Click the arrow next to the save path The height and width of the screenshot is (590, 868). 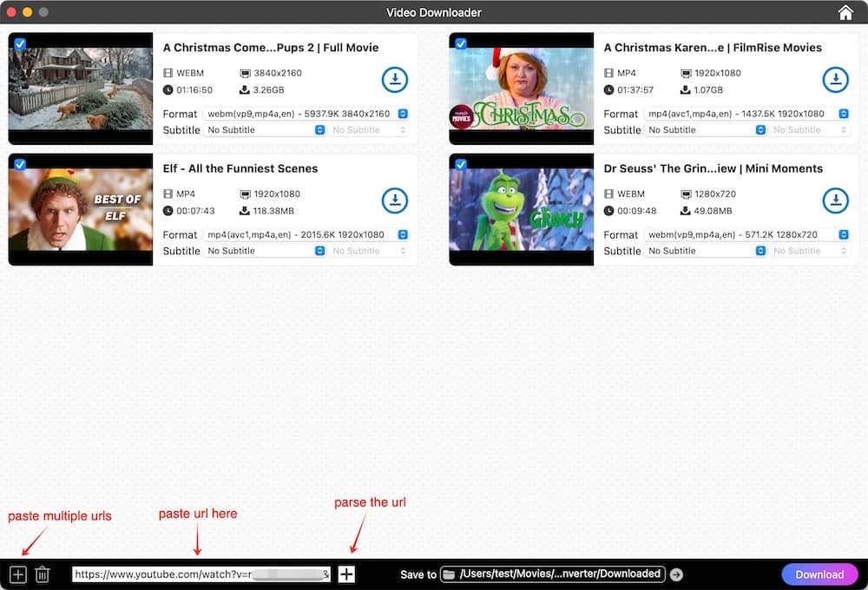[676, 574]
